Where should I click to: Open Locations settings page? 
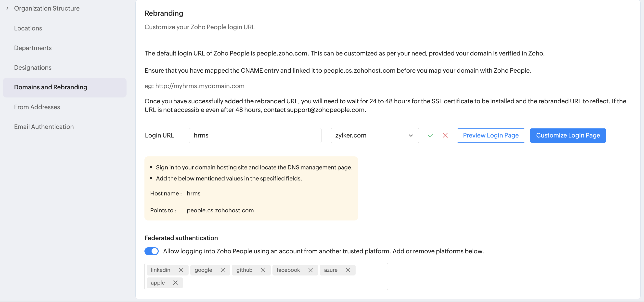28,28
